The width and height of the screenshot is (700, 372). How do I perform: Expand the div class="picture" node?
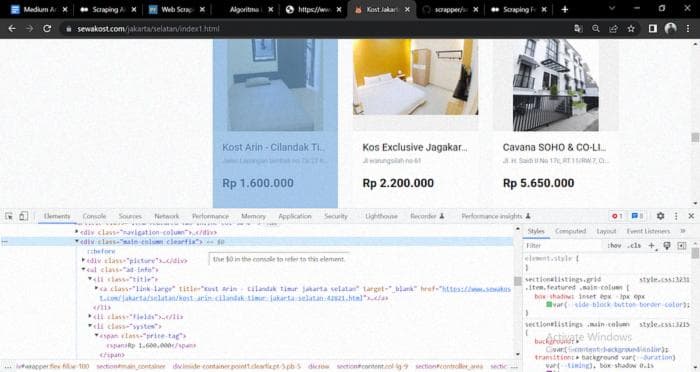click(x=83, y=260)
